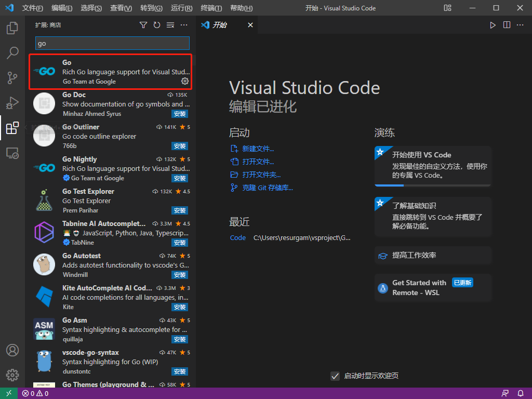This screenshot has height=399, width=532.
Task: Click the 打开文件 link
Action: (x=258, y=162)
